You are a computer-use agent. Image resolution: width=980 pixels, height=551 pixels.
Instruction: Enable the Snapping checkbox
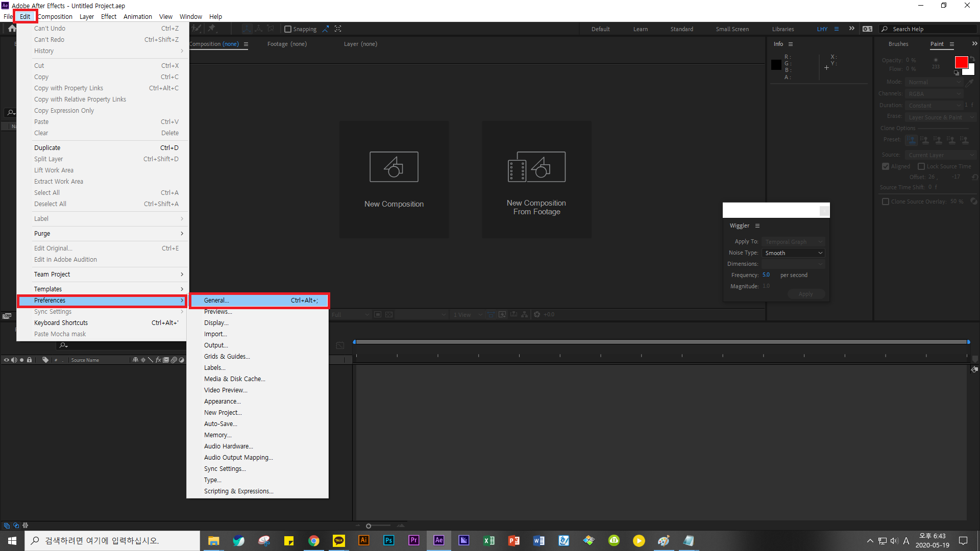(288, 29)
